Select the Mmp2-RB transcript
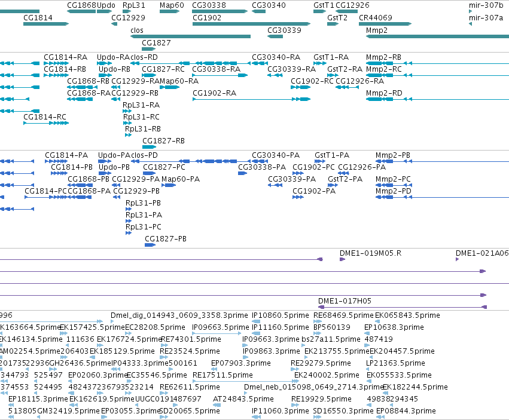This screenshot has height=420, width=509. point(437,63)
